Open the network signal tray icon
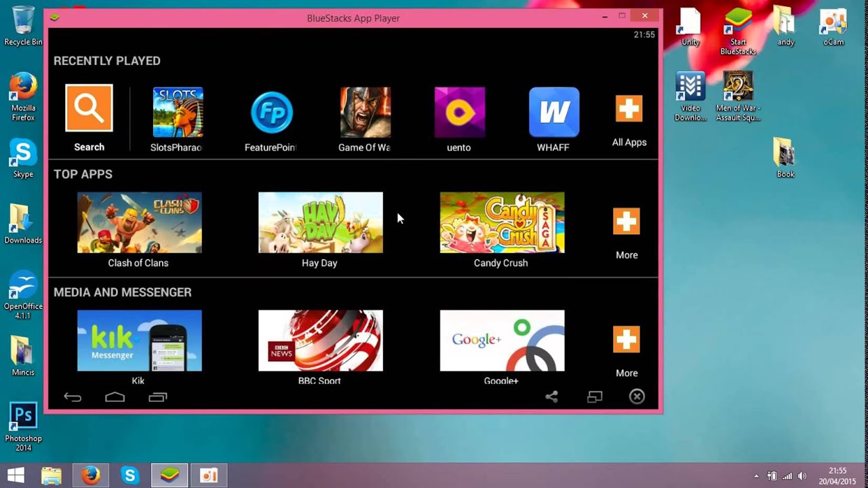Image resolution: width=868 pixels, height=488 pixels. coord(787,476)
